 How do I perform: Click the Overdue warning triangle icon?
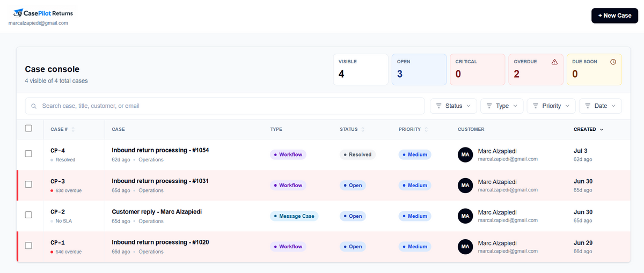554,62
